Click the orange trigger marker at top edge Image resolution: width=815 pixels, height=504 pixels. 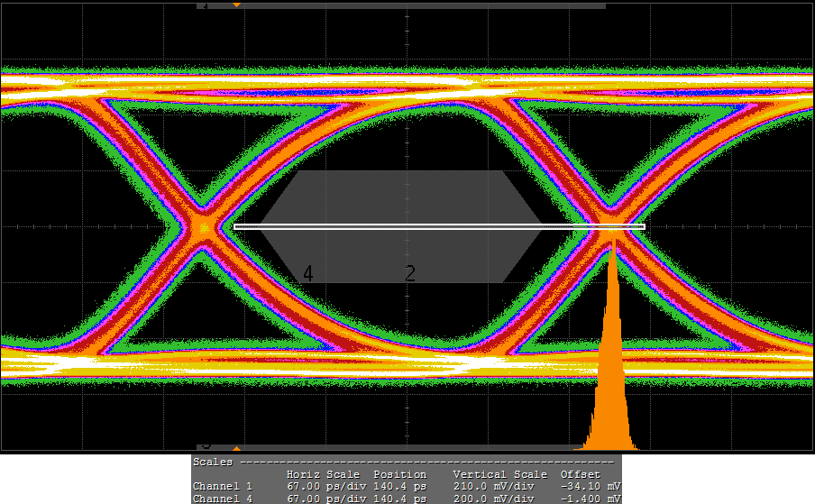(x=236, y=5)
